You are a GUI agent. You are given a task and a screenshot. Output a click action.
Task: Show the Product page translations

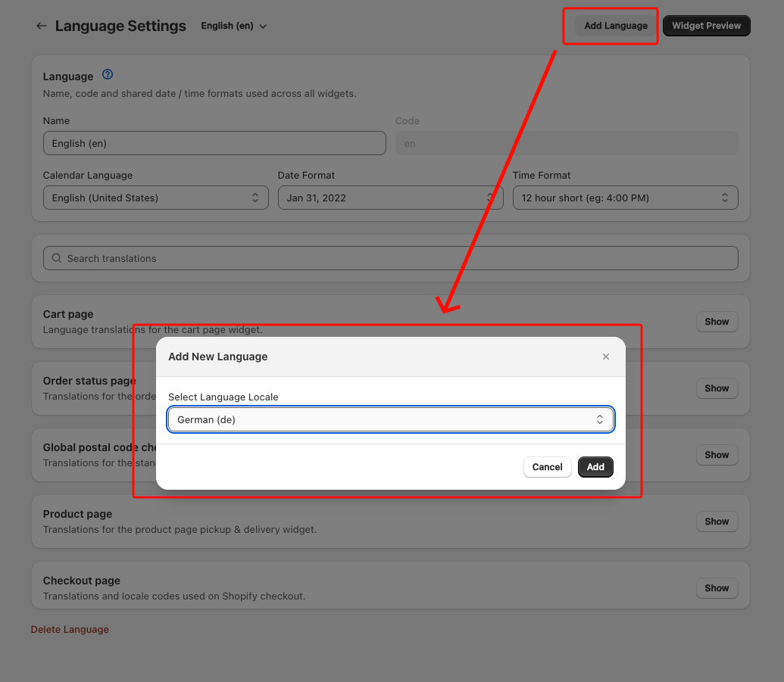(717, 522)
